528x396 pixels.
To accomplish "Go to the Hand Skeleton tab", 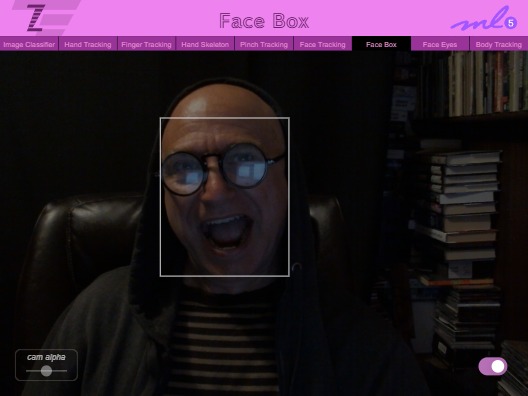I will (205, 44).
